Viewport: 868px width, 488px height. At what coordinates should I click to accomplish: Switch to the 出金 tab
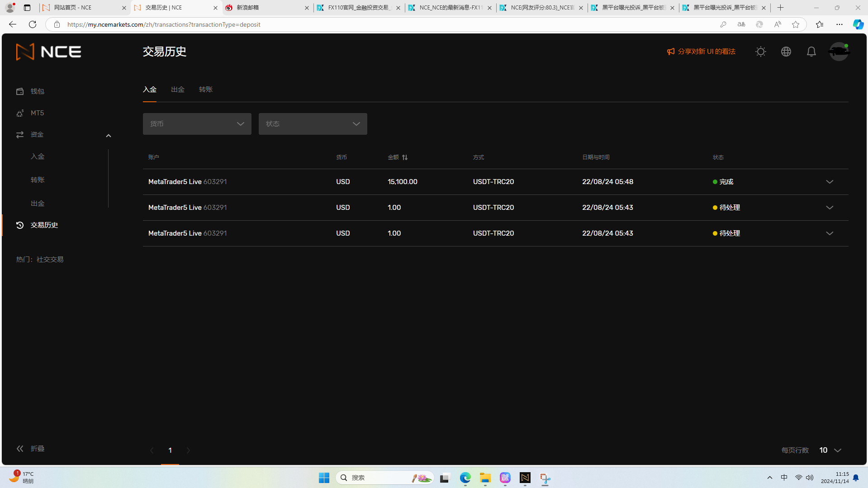coord(177,90)
